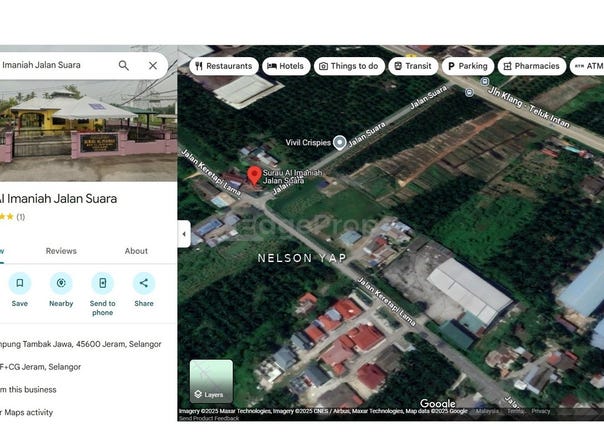Screen dimensions: 604x447
Task: Open the surau place photo
Action: coord(88,131)
